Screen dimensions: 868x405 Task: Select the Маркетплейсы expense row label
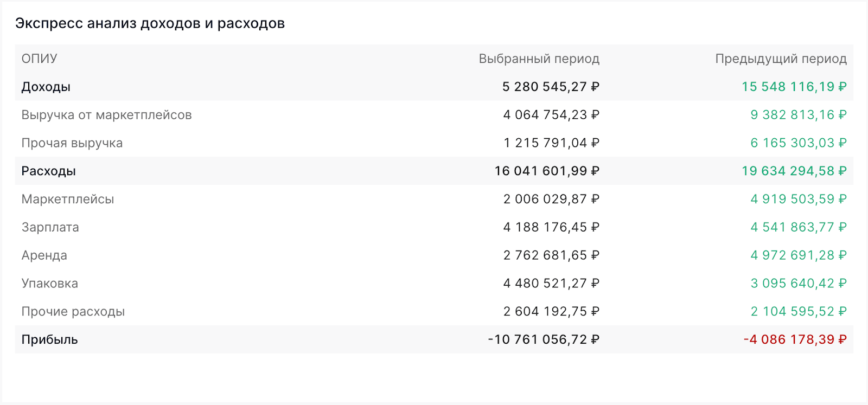pyautogui.click(x=67, y=200)
